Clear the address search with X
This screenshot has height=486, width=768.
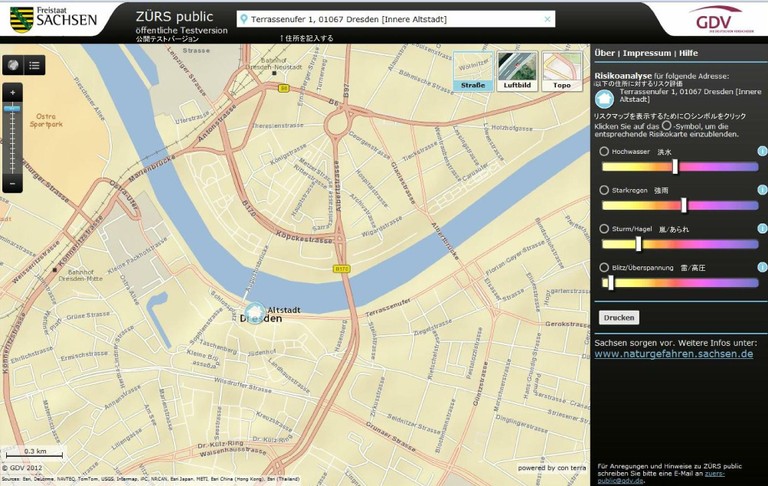point(547,19)
